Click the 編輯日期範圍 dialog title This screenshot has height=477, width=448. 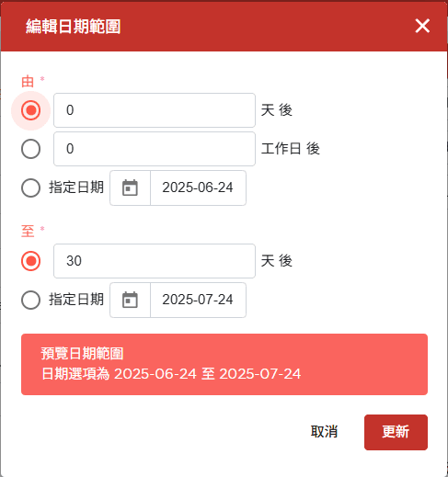point(73,26)
